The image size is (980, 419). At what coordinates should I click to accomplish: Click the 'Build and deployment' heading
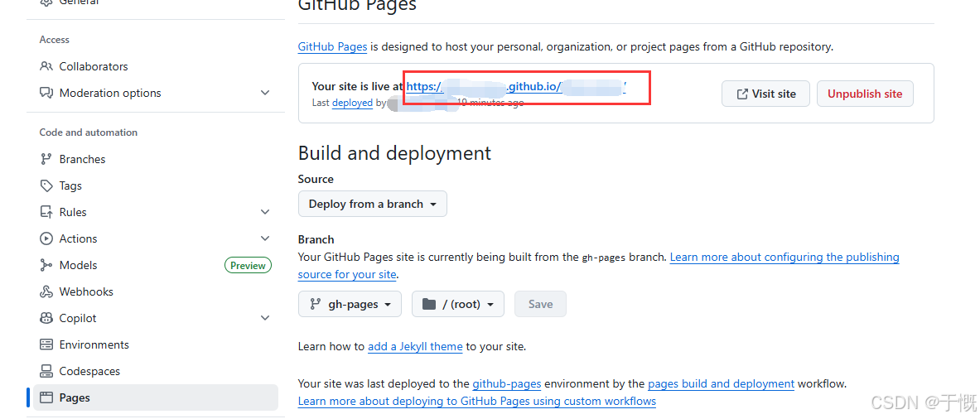click(x=395, y=153)
